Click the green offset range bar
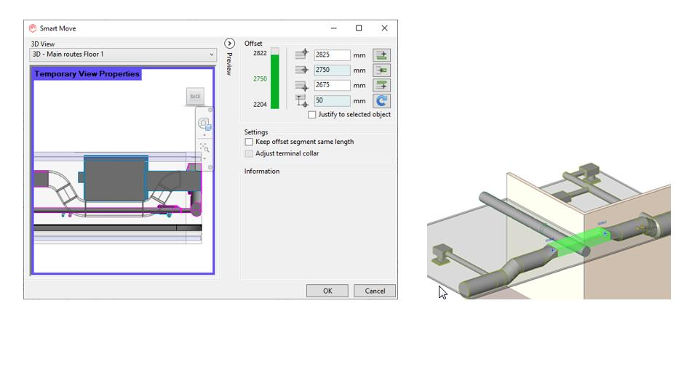 pyautogui.click(x=275, y=81)
